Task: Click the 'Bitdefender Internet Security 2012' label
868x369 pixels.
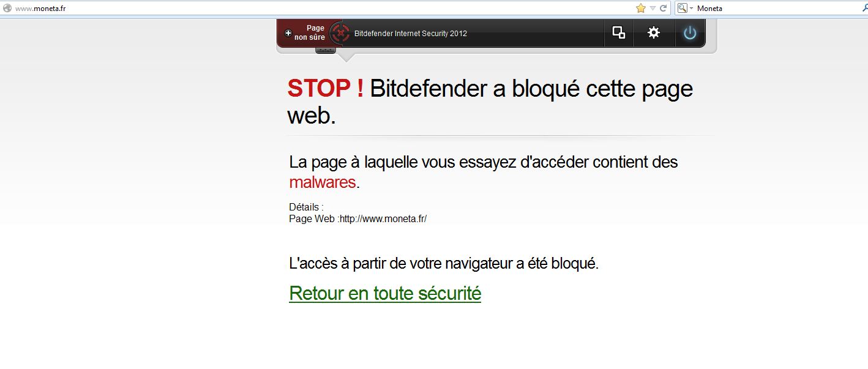Action: tap(411, 34)
